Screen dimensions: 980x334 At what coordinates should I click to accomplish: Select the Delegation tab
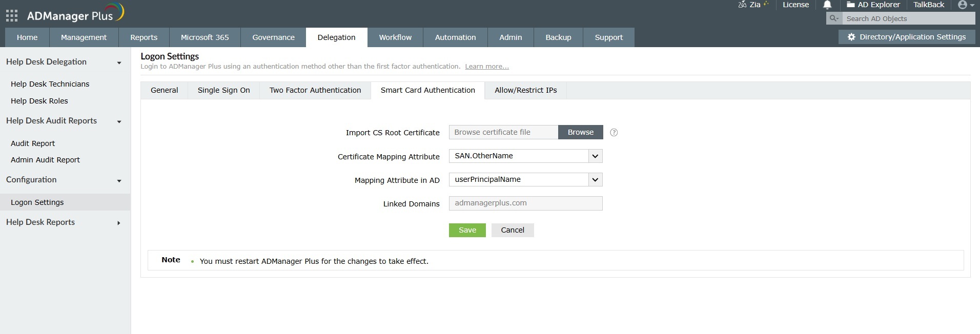(337, 37)
